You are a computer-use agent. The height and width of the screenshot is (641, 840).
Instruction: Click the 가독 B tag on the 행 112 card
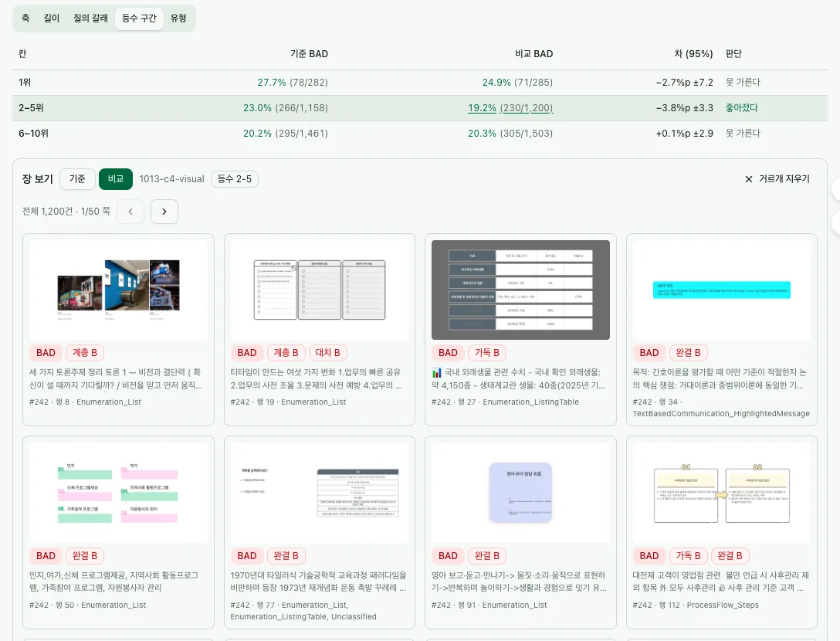[689, 556]
